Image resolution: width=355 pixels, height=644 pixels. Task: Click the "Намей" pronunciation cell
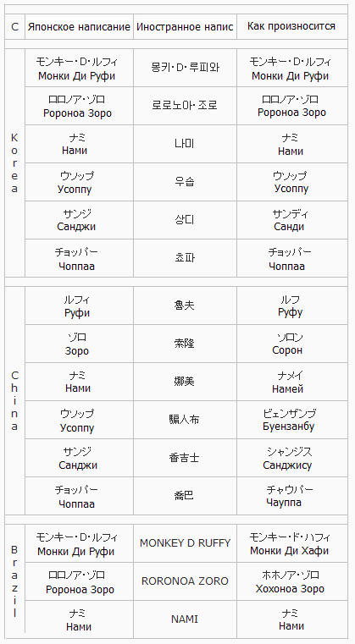pos(291,382)
